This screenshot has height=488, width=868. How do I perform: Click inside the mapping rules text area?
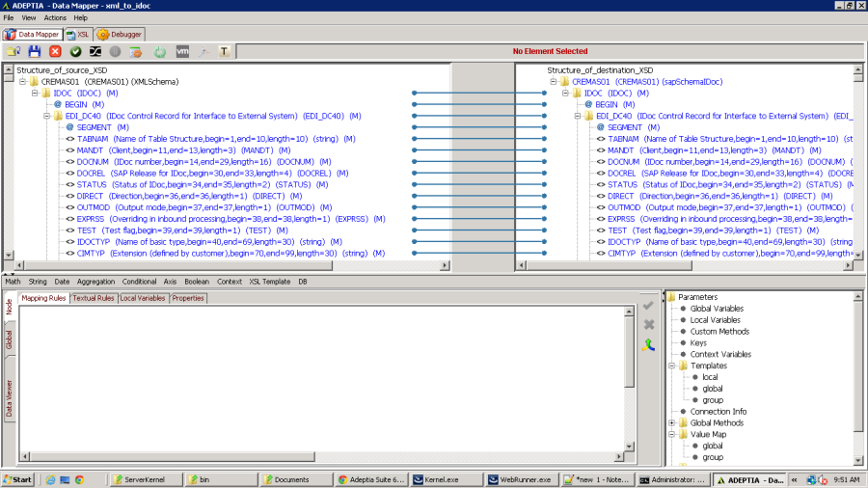point(322,379)
